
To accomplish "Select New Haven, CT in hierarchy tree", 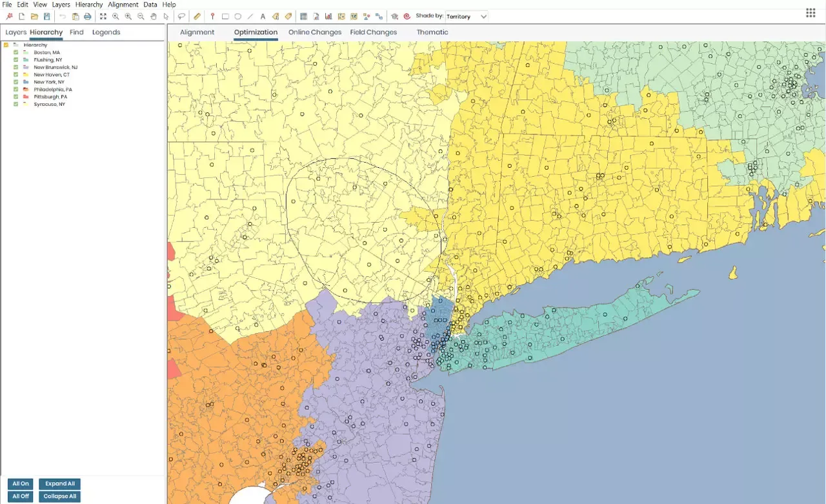I will (52, 75).
